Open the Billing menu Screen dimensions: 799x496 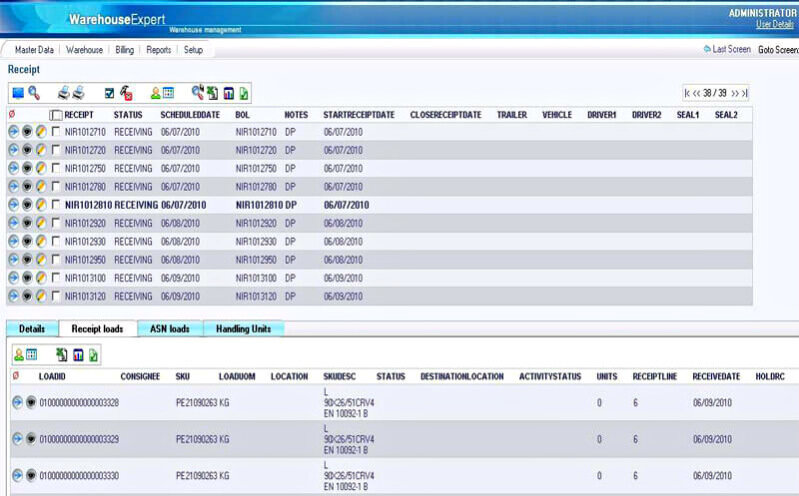pos(124,49)
